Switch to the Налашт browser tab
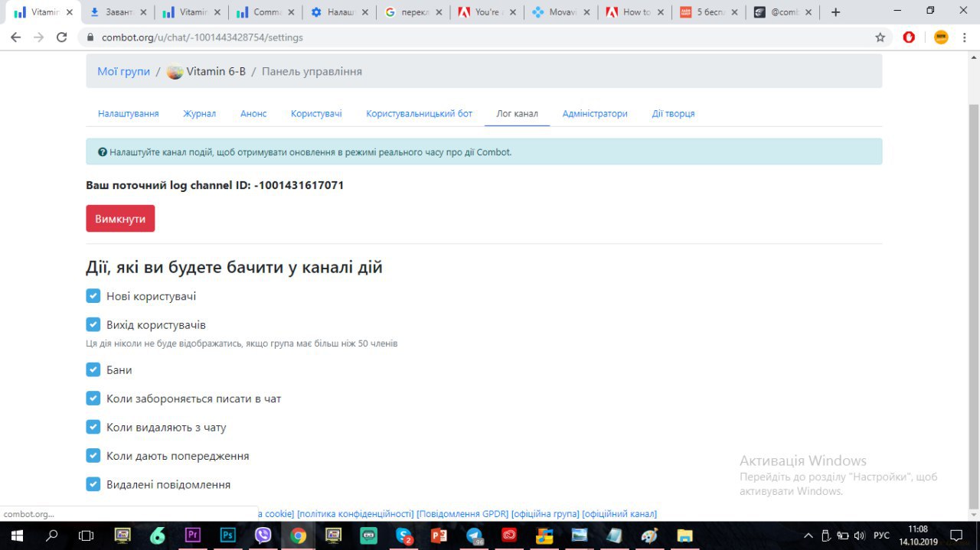This screenshot has width=980, height=550. [x=339, y=12]
